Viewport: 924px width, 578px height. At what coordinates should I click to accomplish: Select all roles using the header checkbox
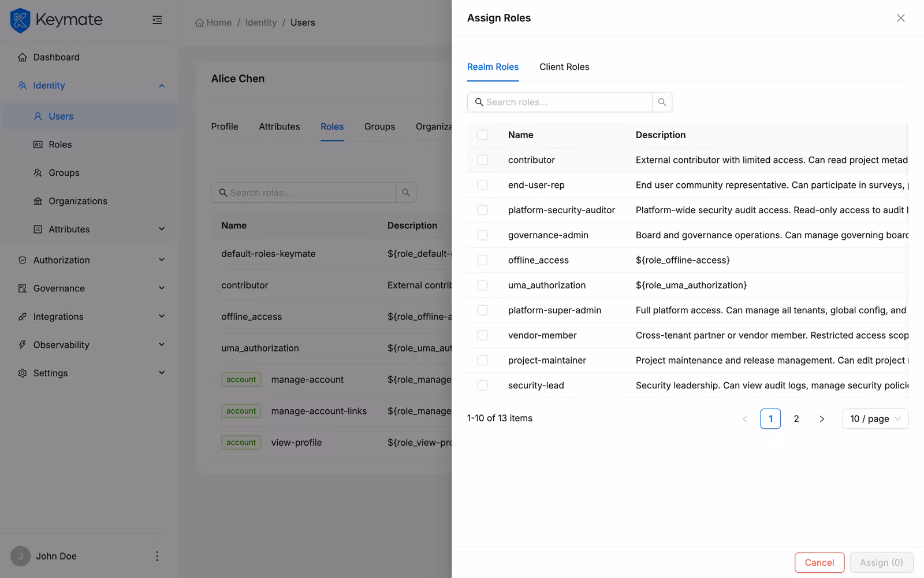pos(482,134)
